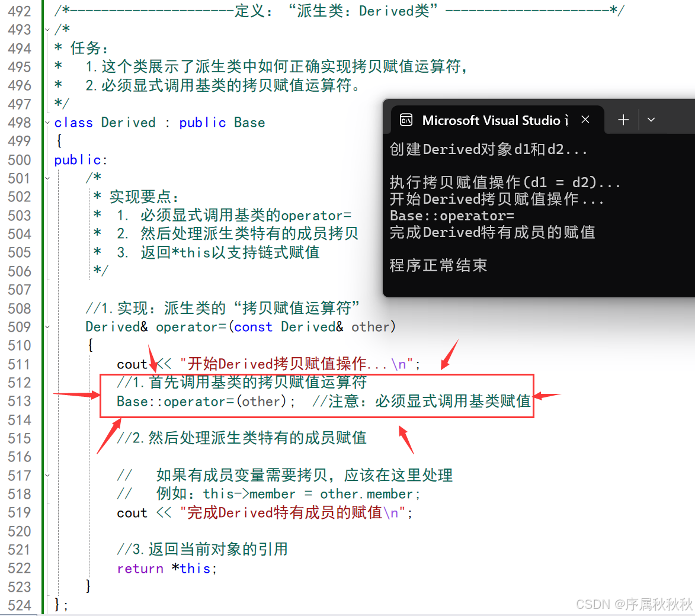
Task: Close the Microsoft Visual Studio console tab
Action: tap(585, 120)
